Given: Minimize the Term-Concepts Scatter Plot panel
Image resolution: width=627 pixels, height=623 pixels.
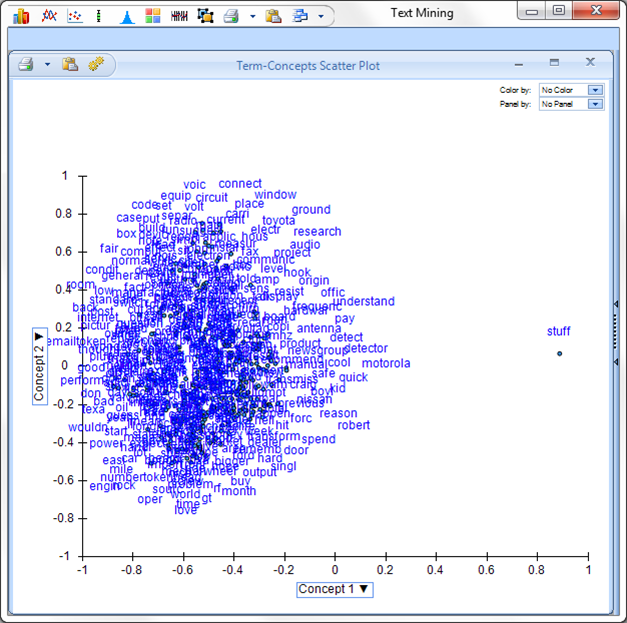Looking at the screenshot, I should coord(519,65).
